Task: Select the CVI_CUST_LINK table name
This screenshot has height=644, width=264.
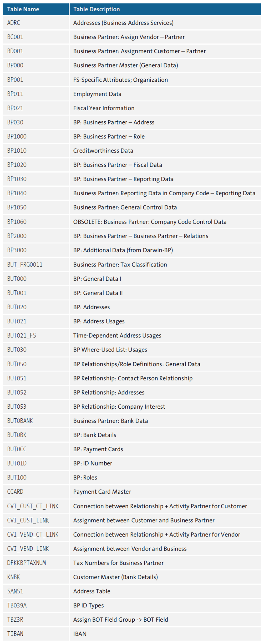Action: click(28, 520)
